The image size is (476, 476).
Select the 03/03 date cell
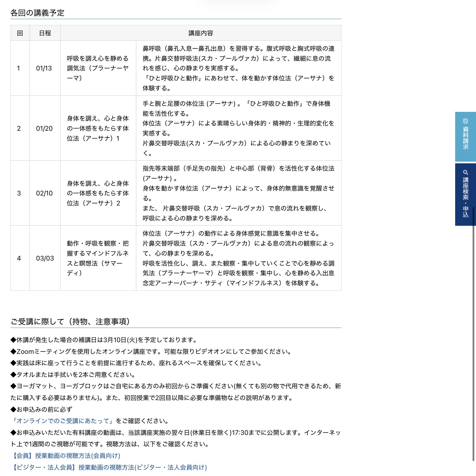pyautogui.click(x=45, y=258)
